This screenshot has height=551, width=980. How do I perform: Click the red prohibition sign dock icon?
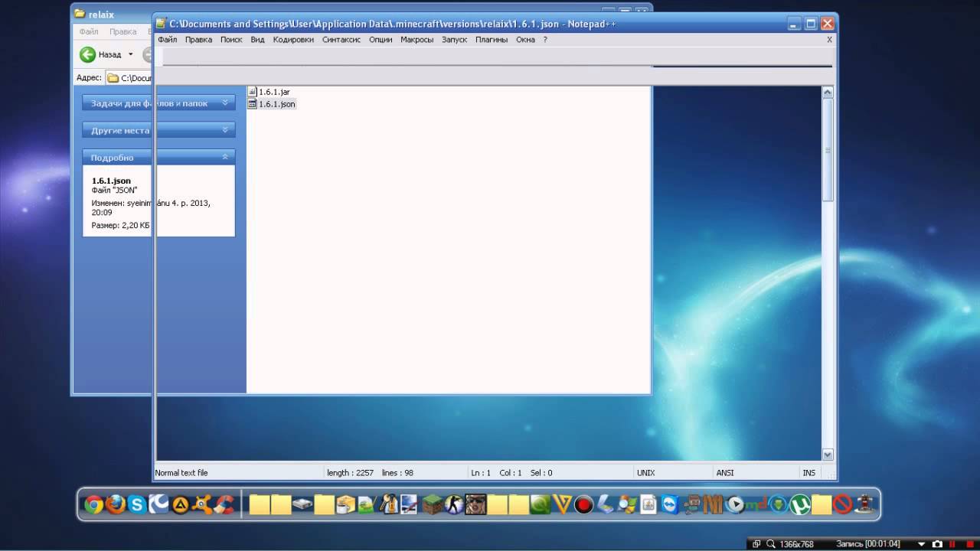(843, 504)
